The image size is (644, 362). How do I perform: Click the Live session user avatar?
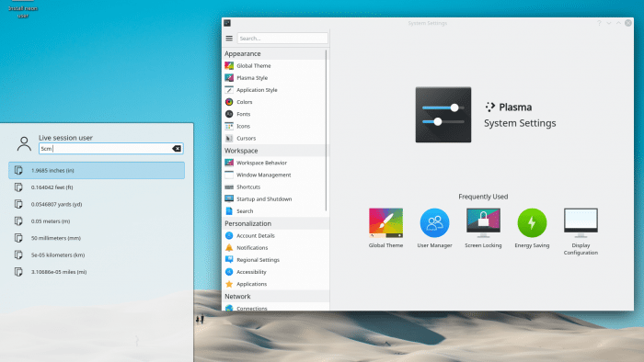click(24, 144)
